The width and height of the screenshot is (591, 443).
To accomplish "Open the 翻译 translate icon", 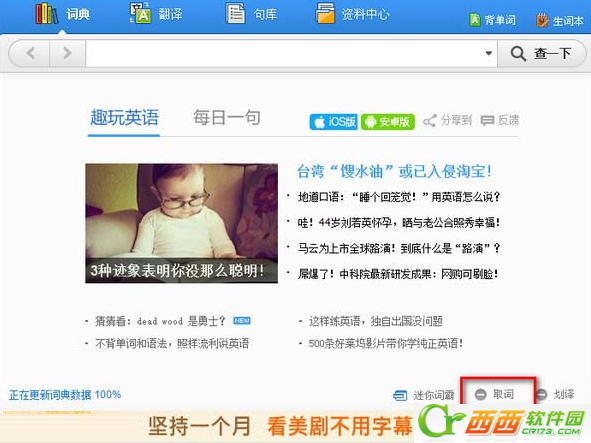I will pyautogui.click(x=140, y=13).
